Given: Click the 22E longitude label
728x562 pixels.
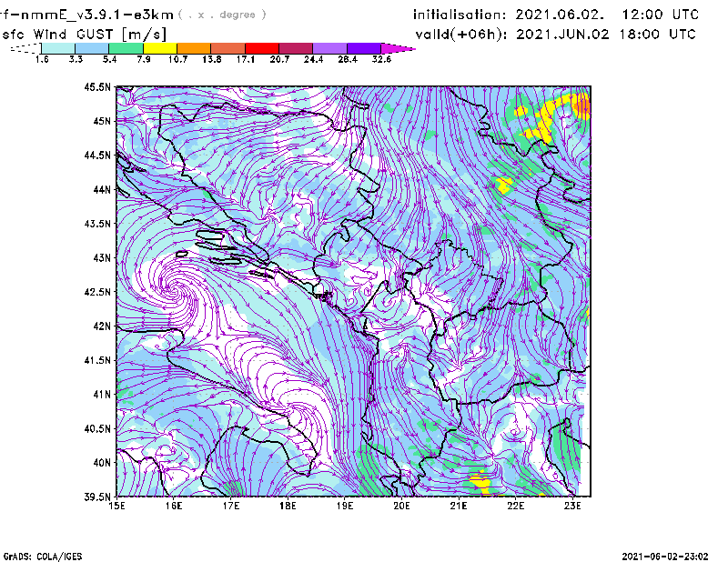Looking at the screenshot, I should [515, 506].
